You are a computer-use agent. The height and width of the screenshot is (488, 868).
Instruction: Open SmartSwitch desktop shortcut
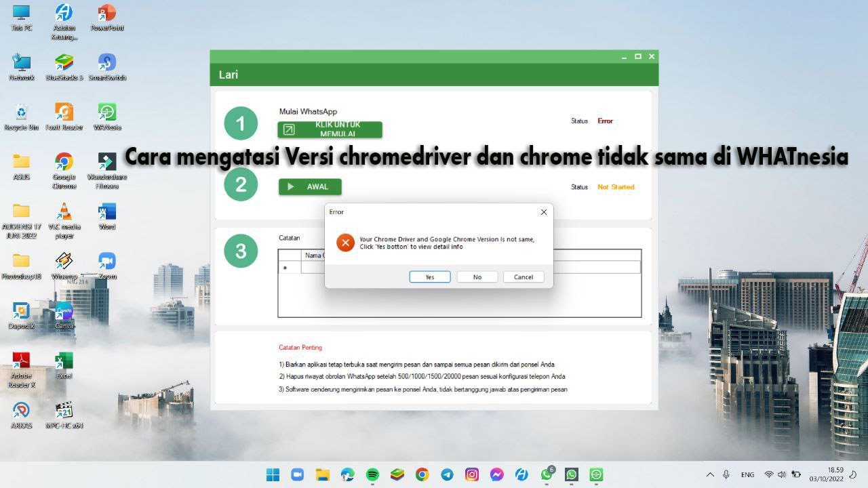pyautogui.click(x=107, y=67)
